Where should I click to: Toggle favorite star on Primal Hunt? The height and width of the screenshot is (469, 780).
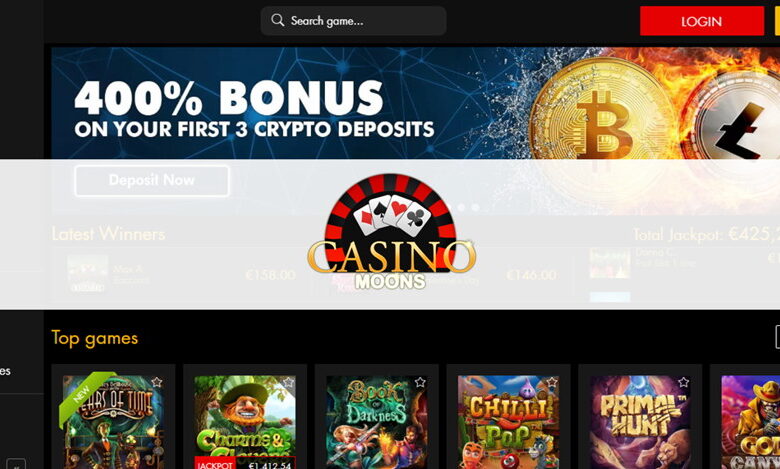click(683, 382)
